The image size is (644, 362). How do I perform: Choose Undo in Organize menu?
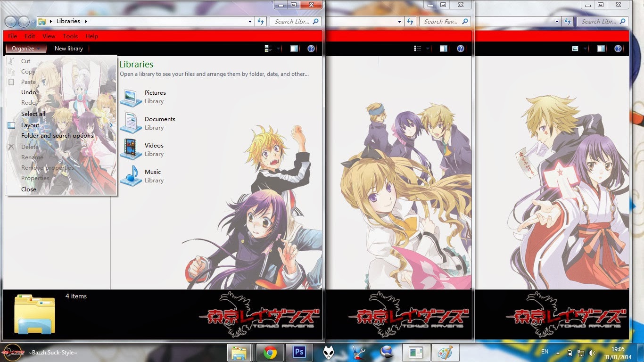[x=60, y=92]
